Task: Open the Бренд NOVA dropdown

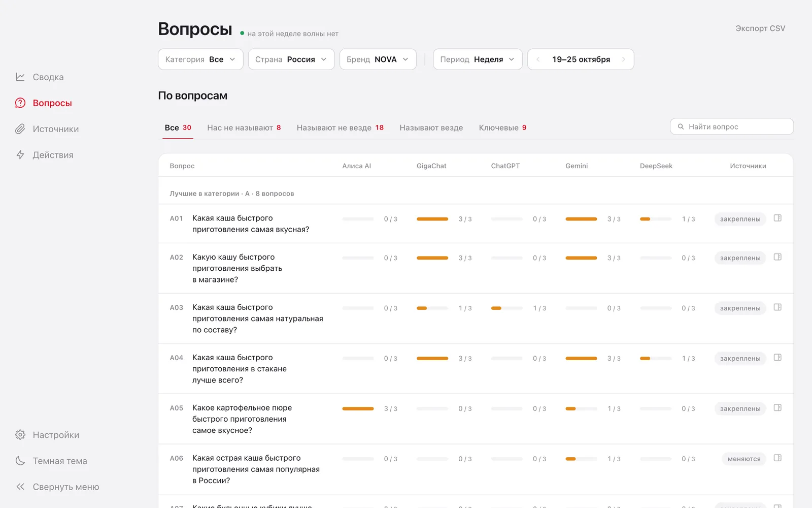Action: click(378, 59)
